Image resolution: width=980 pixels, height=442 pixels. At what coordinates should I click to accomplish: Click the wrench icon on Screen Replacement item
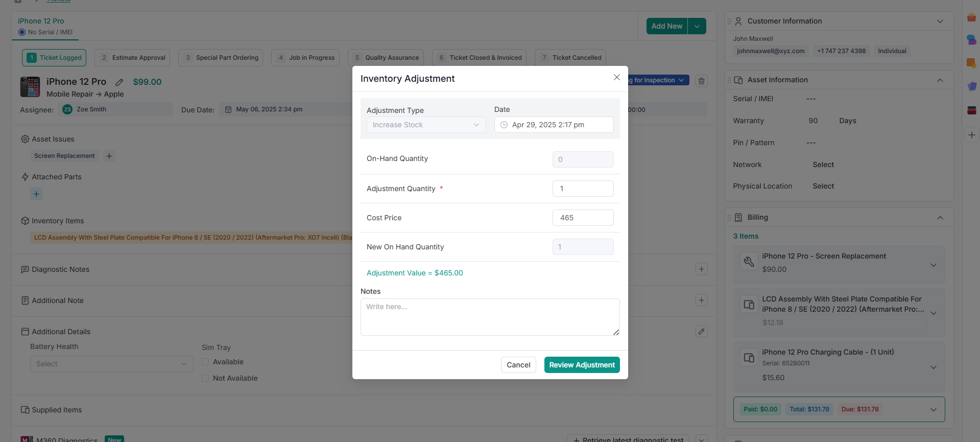[749, 262]
